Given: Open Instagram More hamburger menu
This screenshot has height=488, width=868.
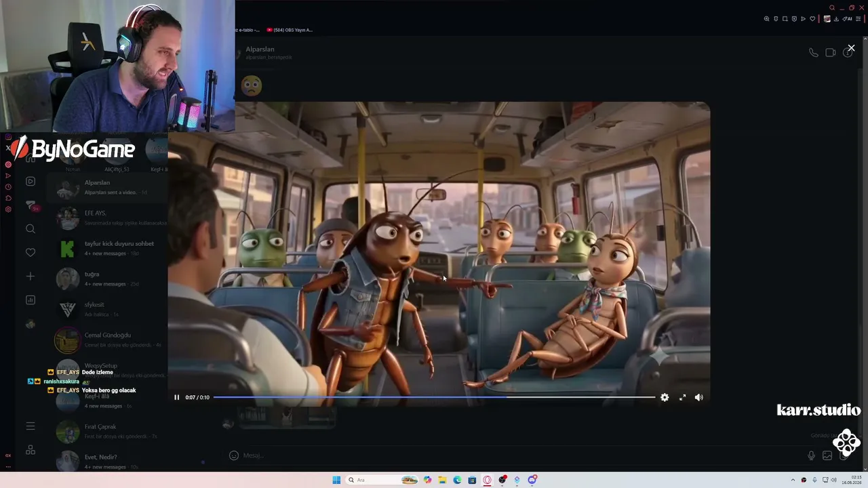Looking at the screenshot, I should (x=31, y=426).
